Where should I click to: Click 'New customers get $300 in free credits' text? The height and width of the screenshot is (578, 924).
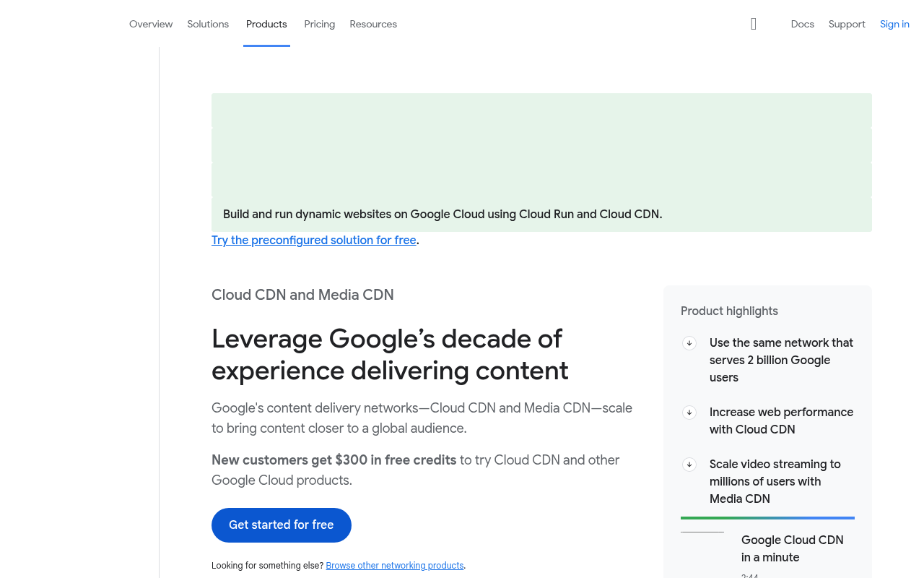click(x=334, y=460)
